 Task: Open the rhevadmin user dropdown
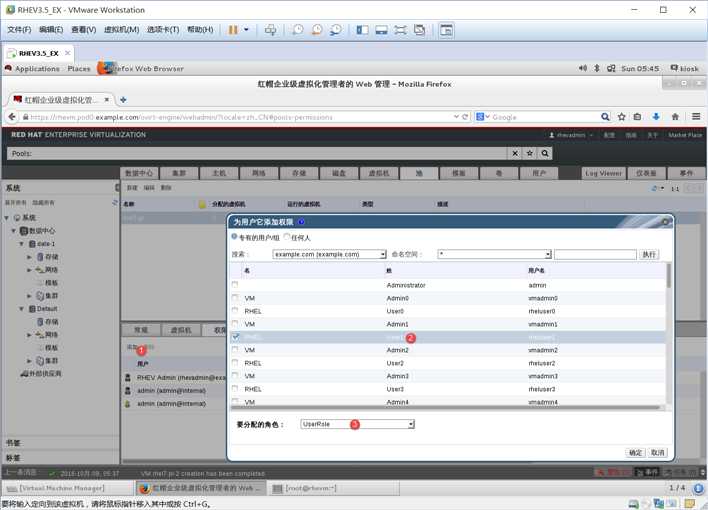571,135
